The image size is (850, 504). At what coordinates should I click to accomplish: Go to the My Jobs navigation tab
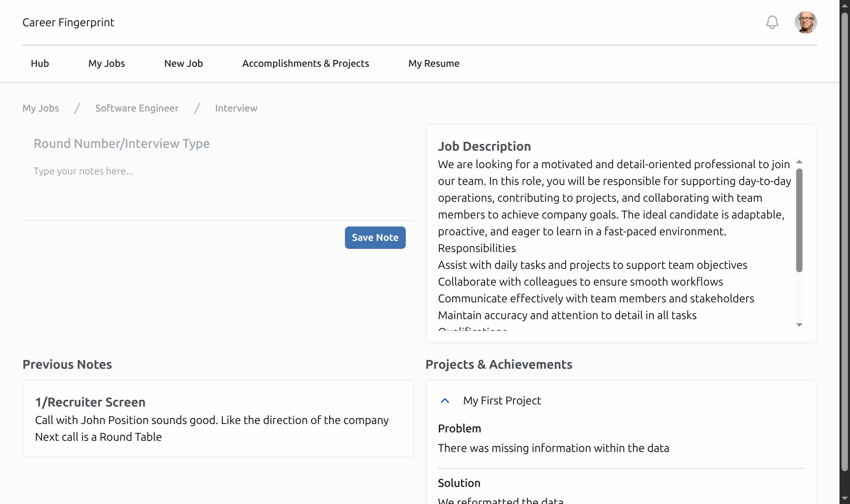(x=107, y=63)
